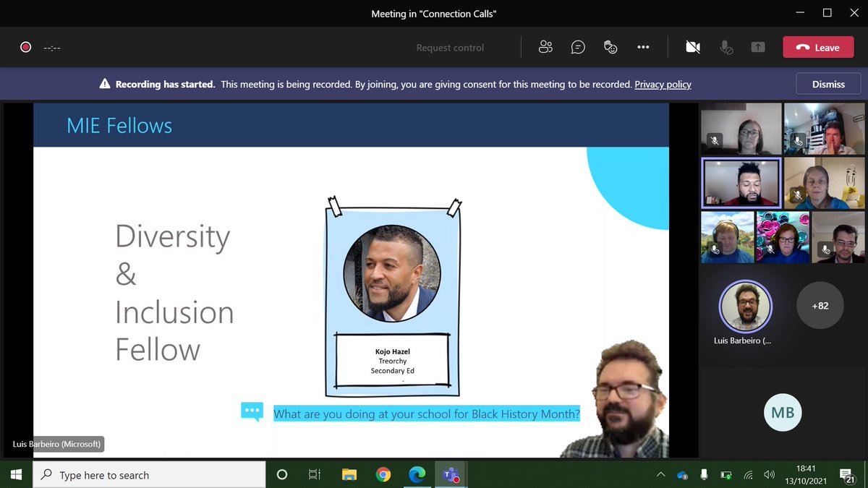Select the man in suit video tile
The image size is (868, 488).
[x=838, y=237]
